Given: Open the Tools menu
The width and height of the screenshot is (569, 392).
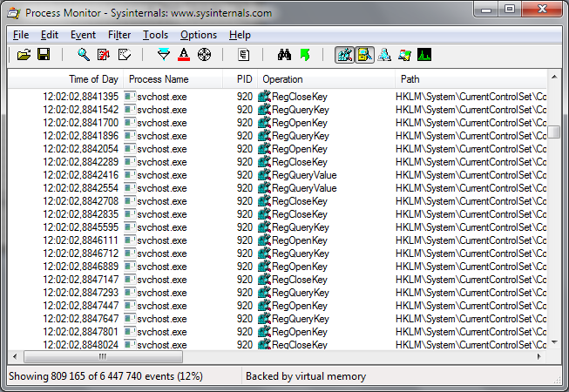Looking at the screenshot, I should (155, 35).
